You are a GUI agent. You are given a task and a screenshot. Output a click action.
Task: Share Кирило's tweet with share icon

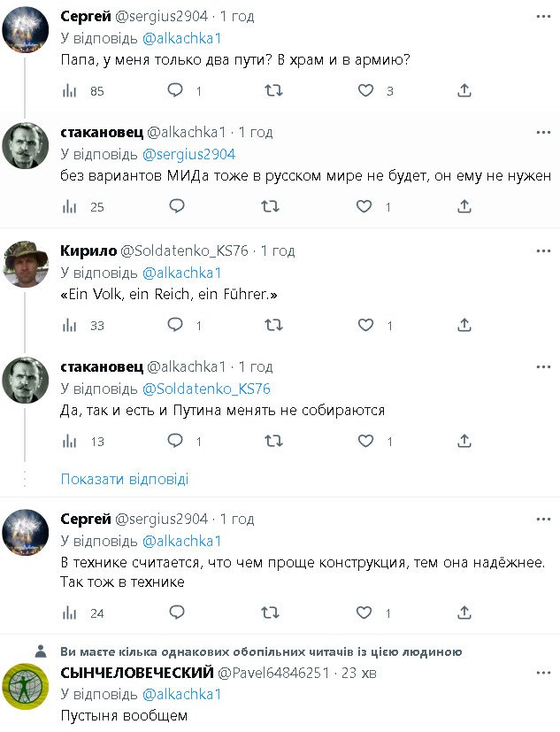[x=464, y=325]
